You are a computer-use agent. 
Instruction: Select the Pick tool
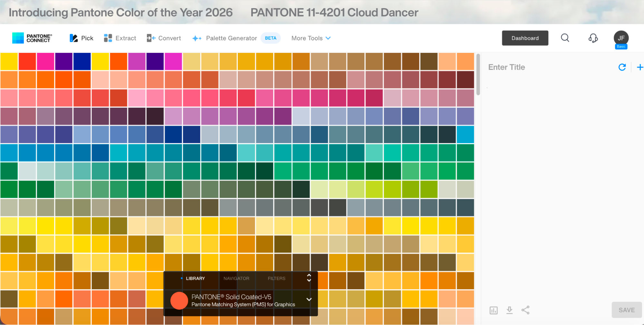click(81, 38)
